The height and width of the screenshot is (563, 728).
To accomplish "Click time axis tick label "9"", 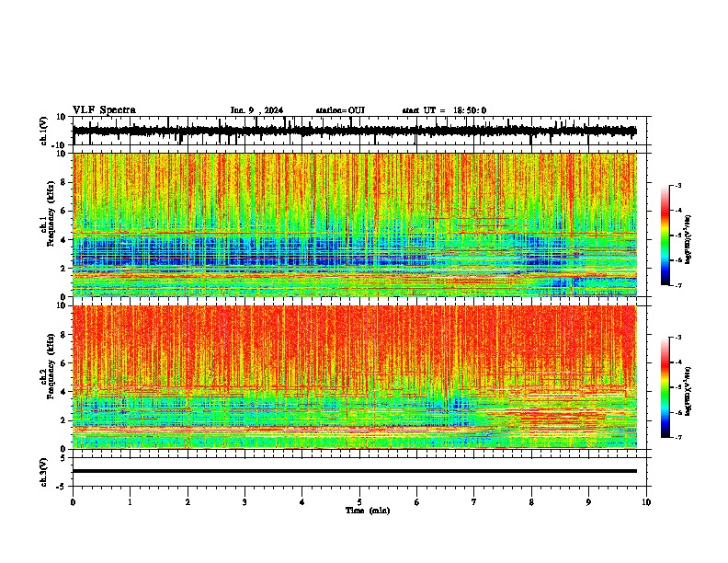I will [x=588, y=502].
